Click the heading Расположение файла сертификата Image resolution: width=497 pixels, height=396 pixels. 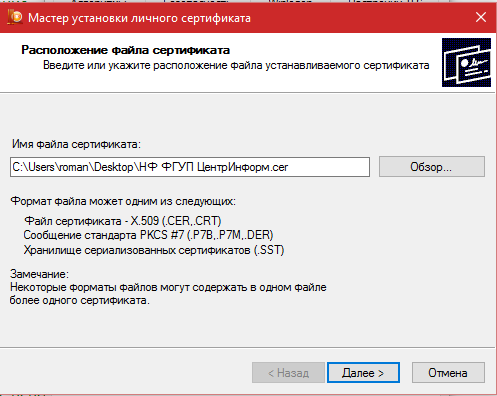click(x=126, y=50)
